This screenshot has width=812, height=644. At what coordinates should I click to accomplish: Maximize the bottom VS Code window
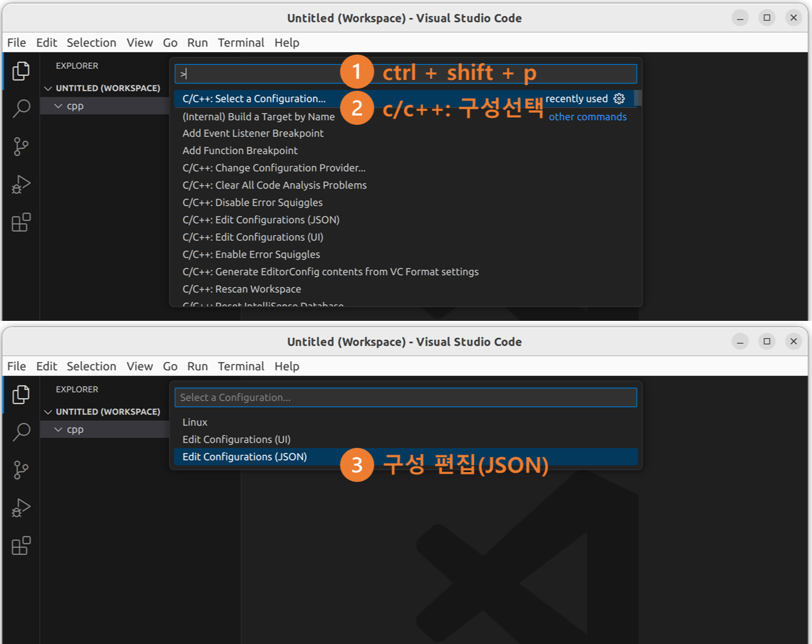pyautogui.click(x=767, y=342)
